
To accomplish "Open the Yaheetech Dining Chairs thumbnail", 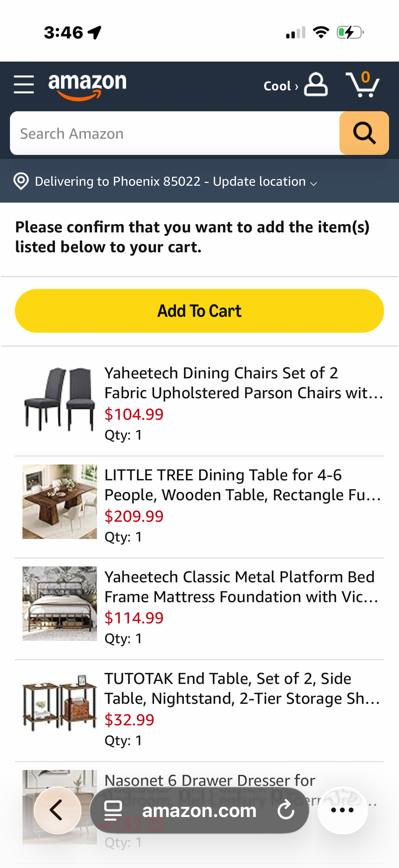I will pos(60,400).
